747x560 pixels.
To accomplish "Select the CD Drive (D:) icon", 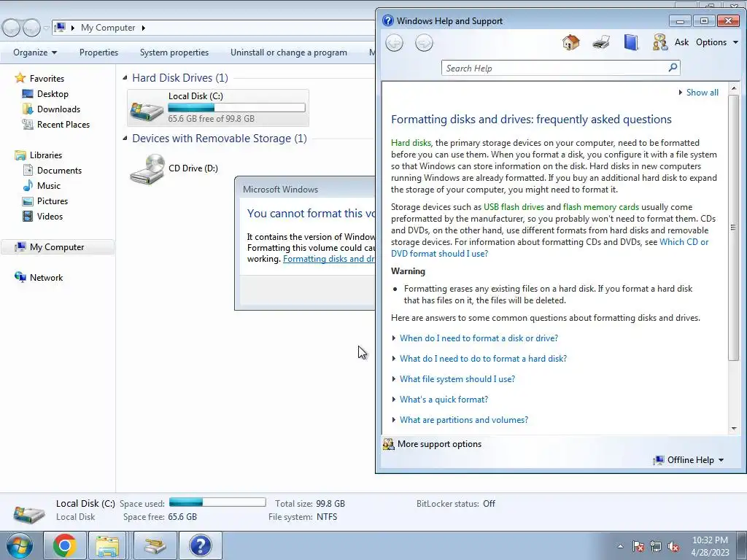I will click(x=147, y=169).
